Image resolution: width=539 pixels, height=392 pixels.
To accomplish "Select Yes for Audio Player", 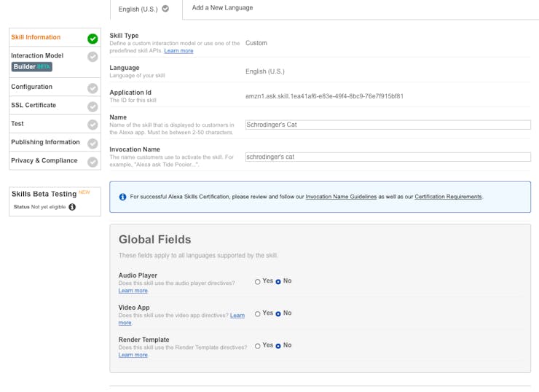I will 257,282.
